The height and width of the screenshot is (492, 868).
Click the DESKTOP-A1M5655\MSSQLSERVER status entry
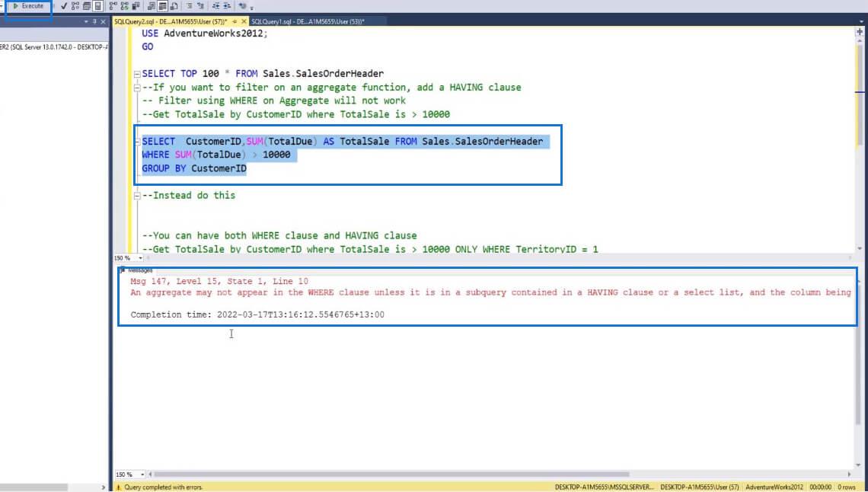click(x=605, y=487)
